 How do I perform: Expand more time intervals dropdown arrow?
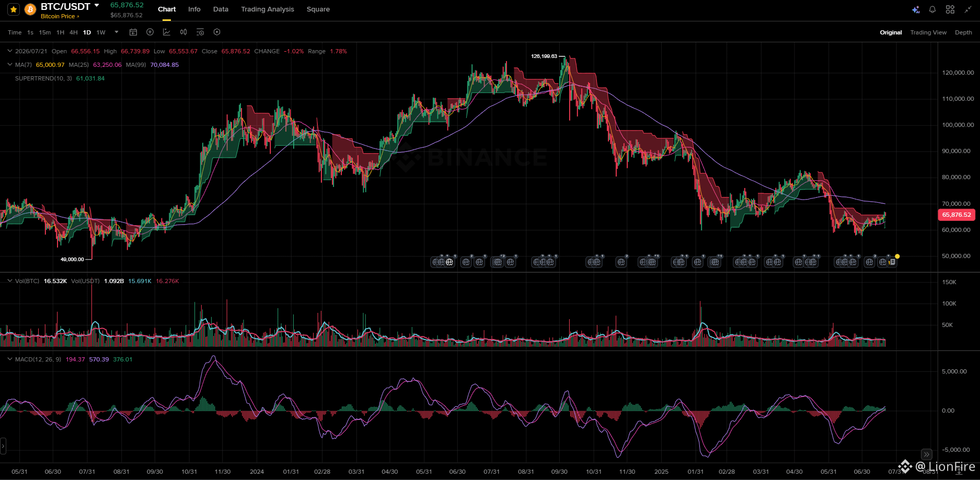pyautogui.click(x=117, y=32)
